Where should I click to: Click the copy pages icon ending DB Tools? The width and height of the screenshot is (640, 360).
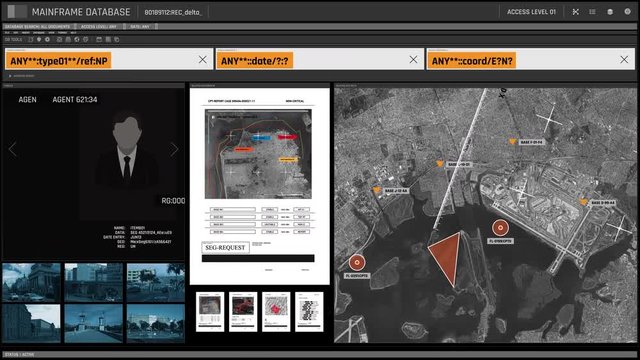click(117, 40)
